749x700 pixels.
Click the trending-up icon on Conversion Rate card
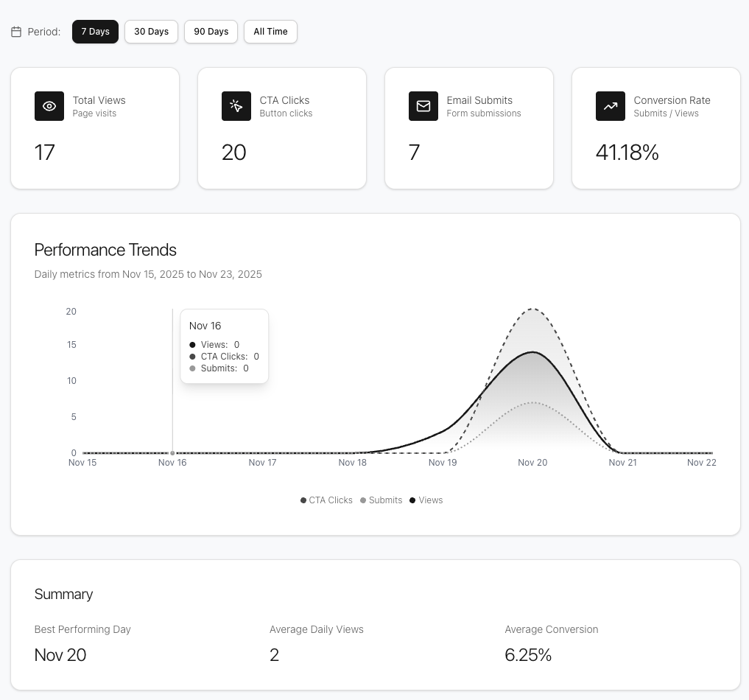610,106
